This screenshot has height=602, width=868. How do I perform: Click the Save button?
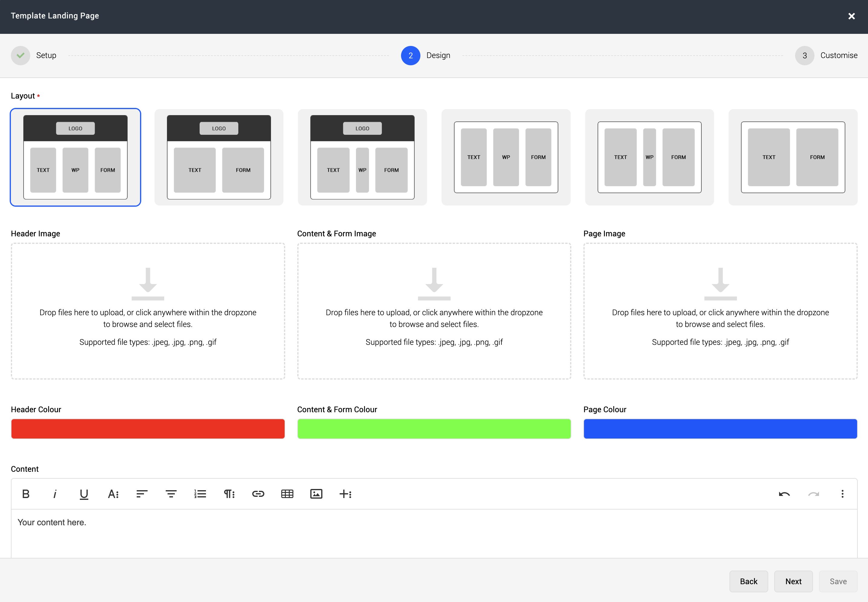click(838, 581)
